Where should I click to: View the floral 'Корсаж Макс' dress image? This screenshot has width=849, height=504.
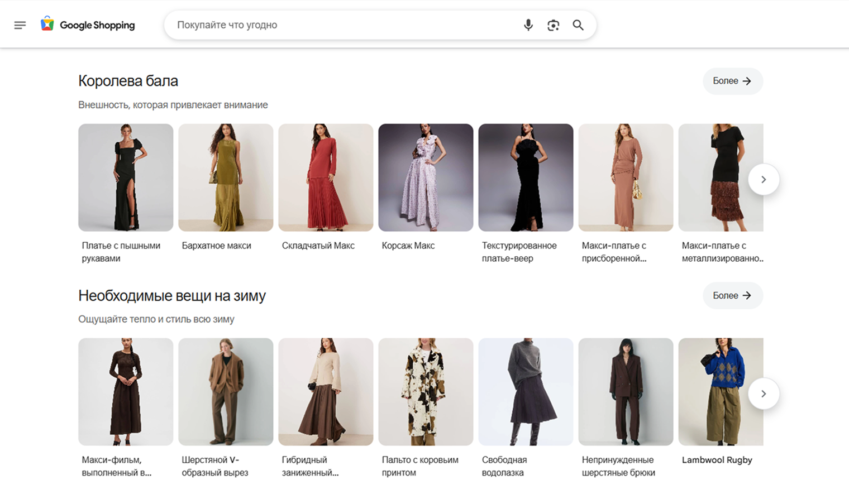point(426,177)
